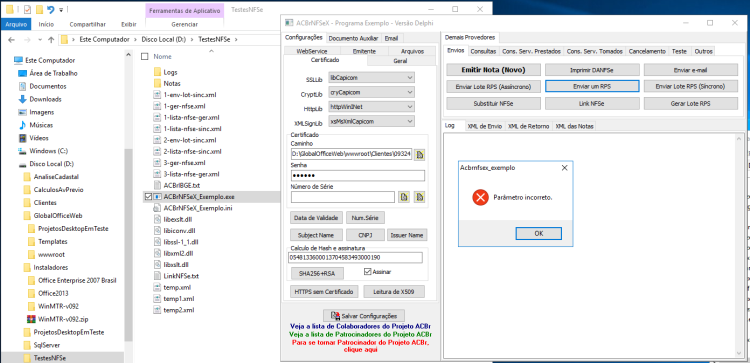
Task: Open the Colaboradores do Projeto ACBr link
Action: coord(361,326)
